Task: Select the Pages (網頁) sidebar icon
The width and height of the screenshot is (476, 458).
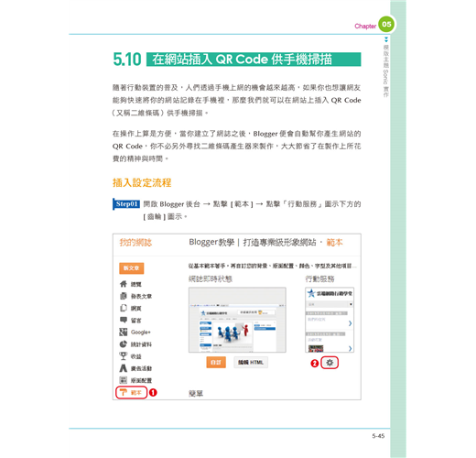Action: [124, 308]
